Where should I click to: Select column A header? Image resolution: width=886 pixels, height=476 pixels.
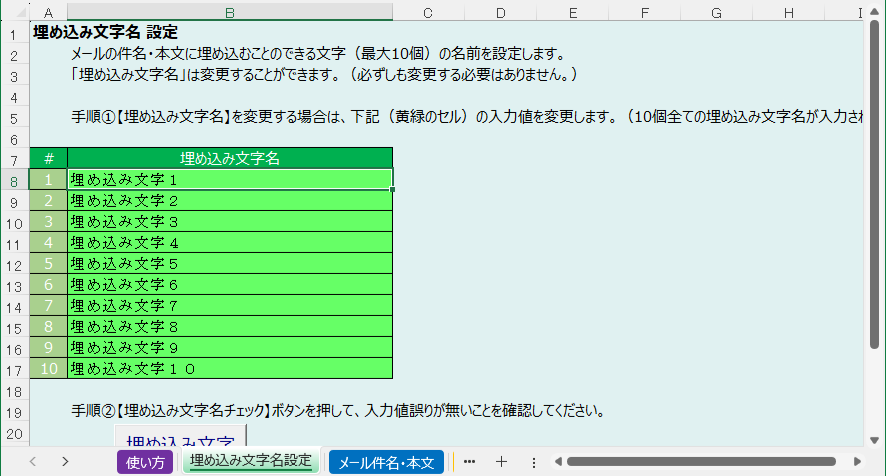[x=49, y=12]
